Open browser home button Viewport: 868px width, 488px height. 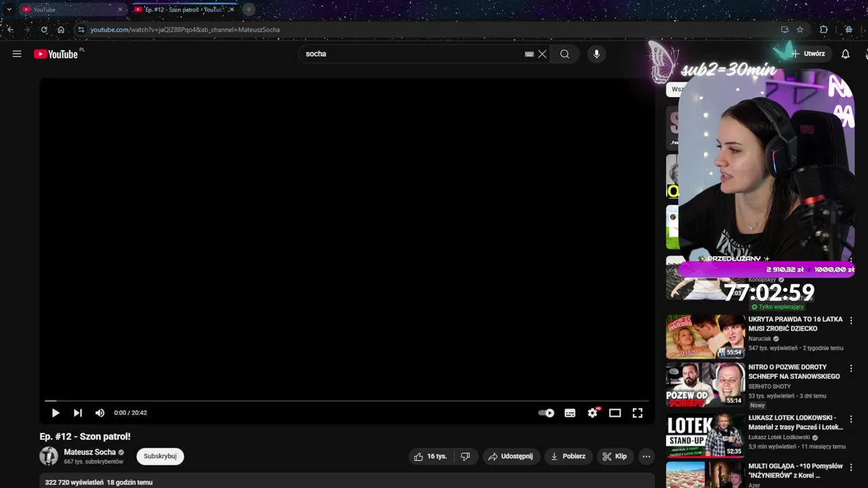pyautogui.click(x=61, y=30)
